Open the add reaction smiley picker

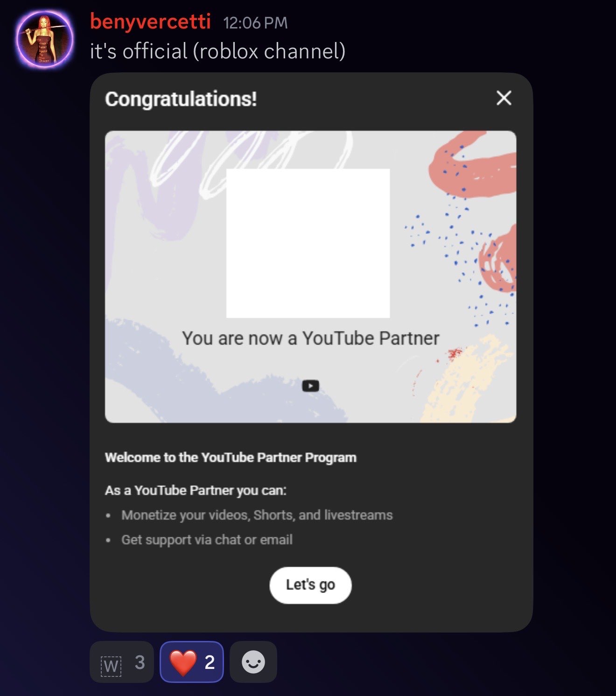[253, 662]
